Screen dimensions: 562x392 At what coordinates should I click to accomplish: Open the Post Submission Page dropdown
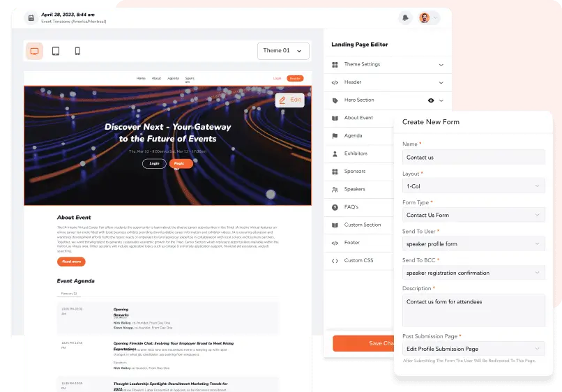pos(473,349)
